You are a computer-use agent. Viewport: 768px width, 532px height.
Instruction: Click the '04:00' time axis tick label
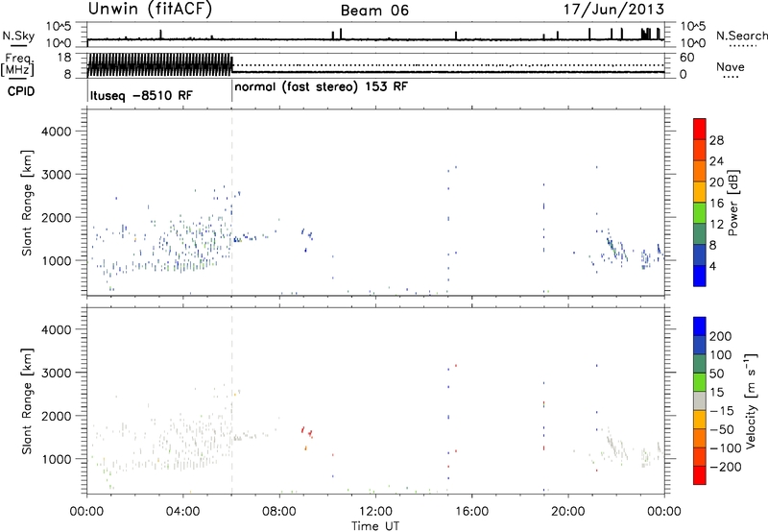pyautogui.click(x=183, y=512)
